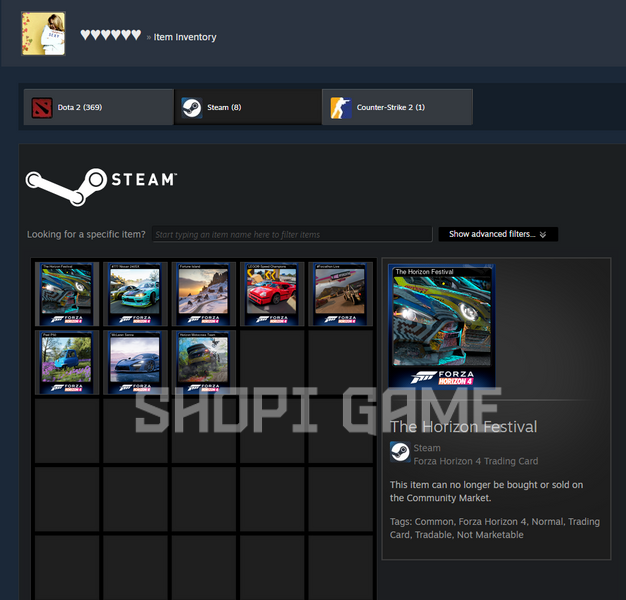Select the LEGO Speed Champions red car card
The image size is (626, 600).
tap(271, 294)
